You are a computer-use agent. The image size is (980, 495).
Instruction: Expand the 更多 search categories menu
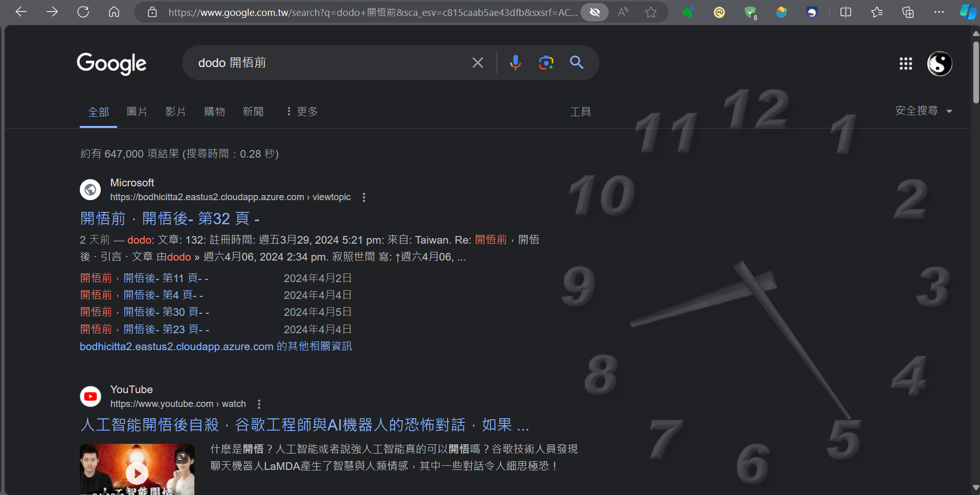(x=302, y=112)
